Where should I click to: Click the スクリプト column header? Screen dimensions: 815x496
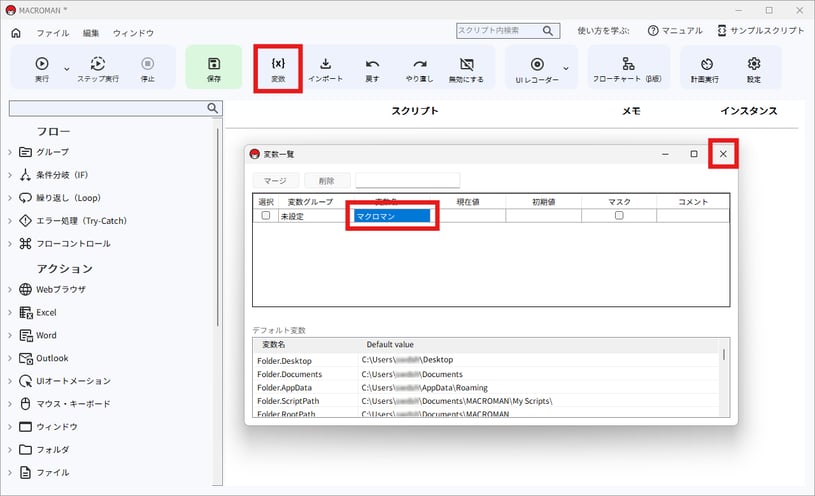[x=415, y=111]
